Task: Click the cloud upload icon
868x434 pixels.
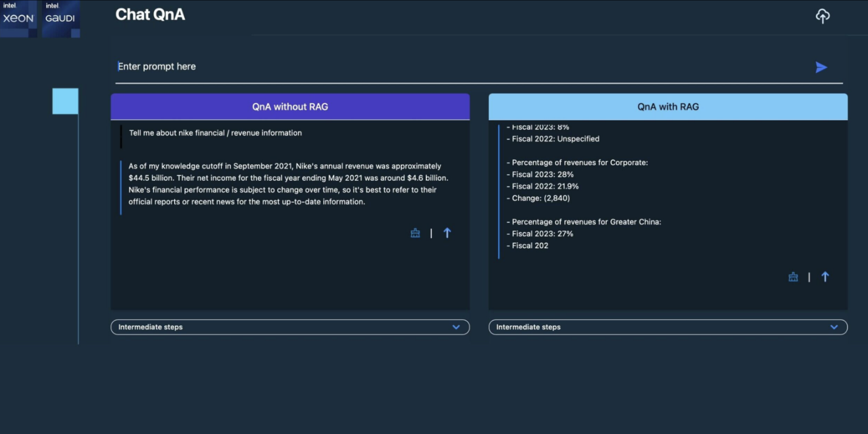Action: tap(822, 16)
